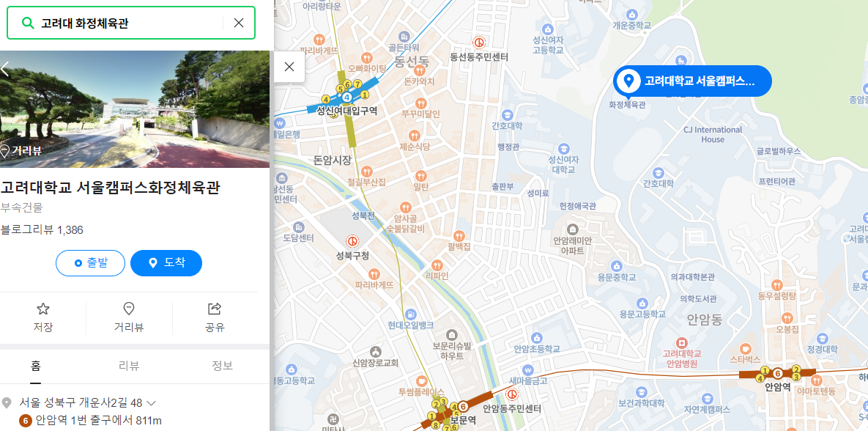
Task: Set as departure with 출발 button
Action: point(90,263)
